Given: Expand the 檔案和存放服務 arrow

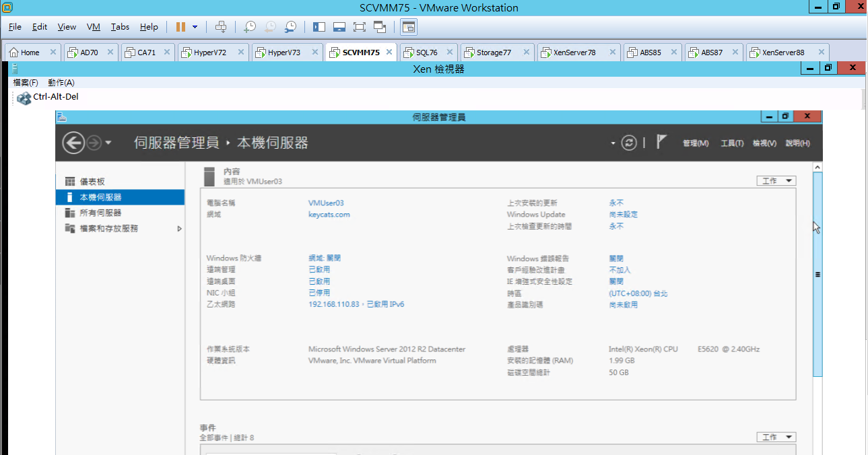Looking at the screenshot, I should click(x=179, y=228).
